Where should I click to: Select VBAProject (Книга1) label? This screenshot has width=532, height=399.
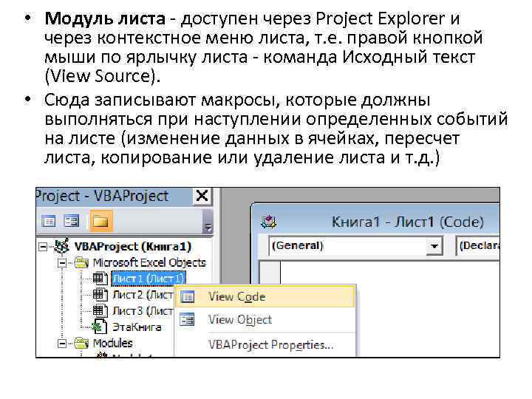133,246
